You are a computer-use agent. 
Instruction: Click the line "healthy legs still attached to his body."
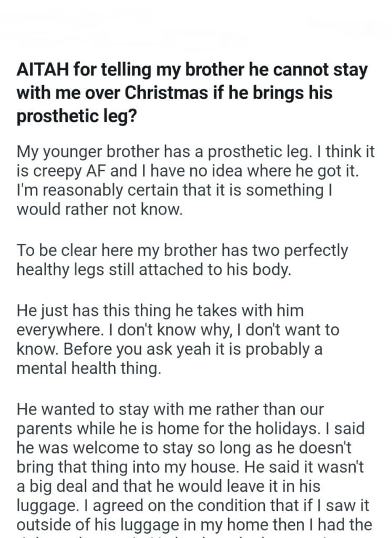pyautogui.click(x=154, y=270)
